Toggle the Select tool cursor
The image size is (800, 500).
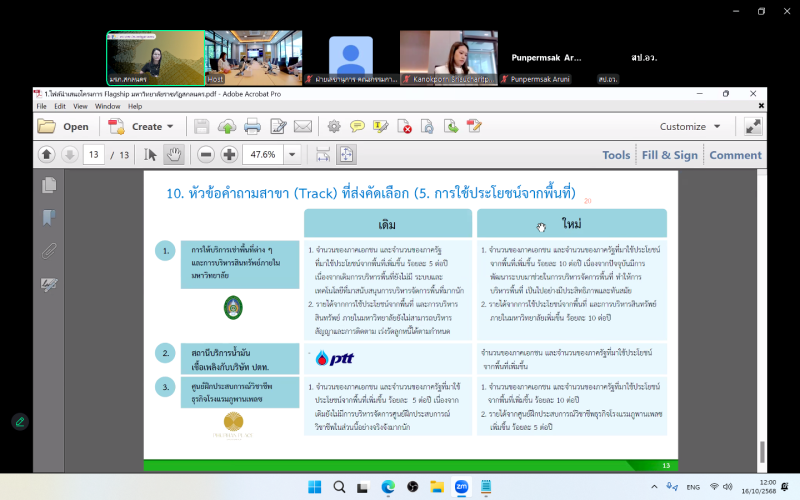(x=151, y=155)
